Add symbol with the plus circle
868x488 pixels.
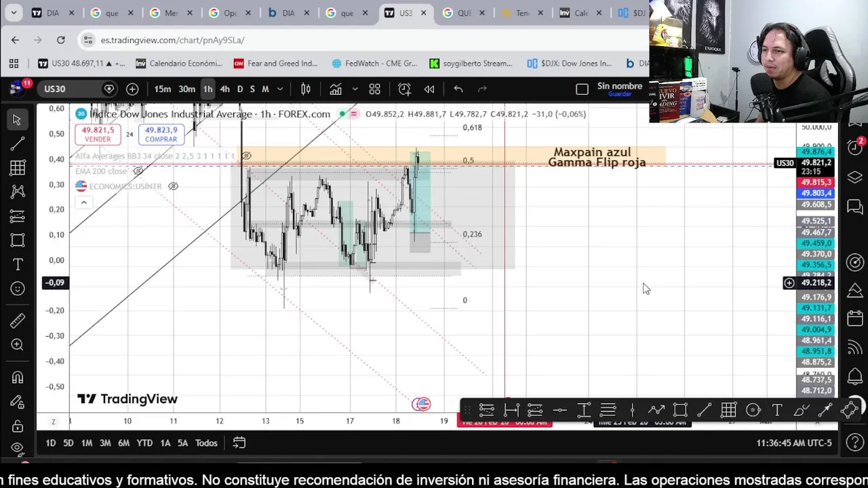(x=132, y=89)
